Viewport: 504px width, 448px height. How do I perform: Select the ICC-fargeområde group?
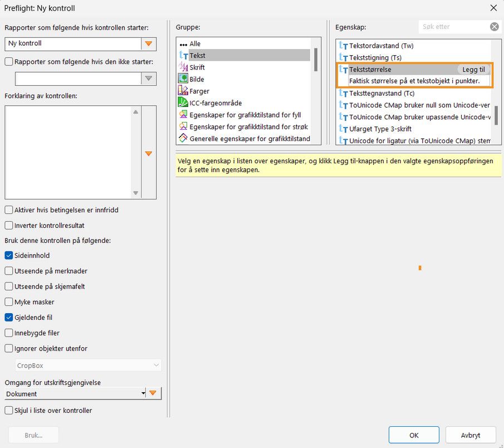[x=216, y=103]
